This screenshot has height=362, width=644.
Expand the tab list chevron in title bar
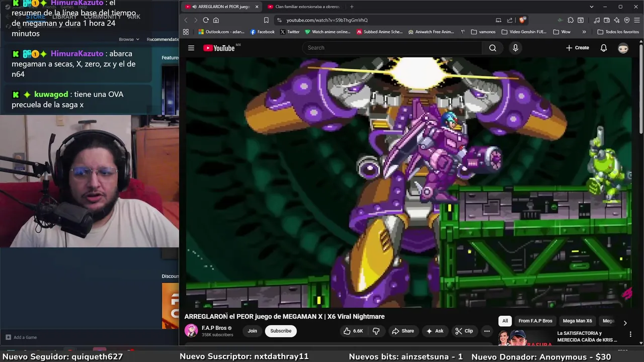(591, 7)
